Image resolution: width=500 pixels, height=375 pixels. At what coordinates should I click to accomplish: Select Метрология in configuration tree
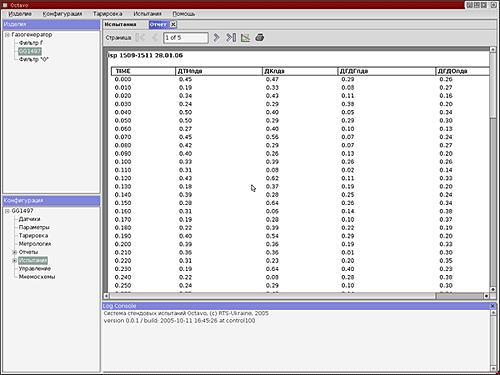[x=35, y=244]
